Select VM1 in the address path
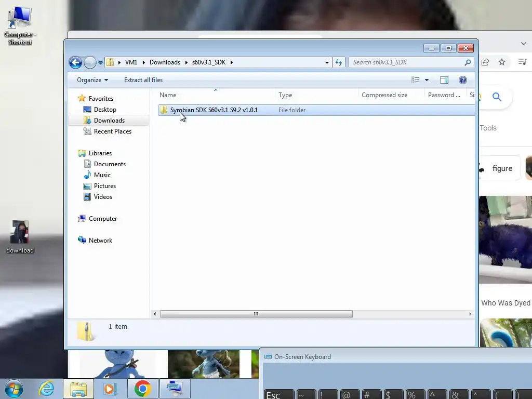532x399 pixels. coord(131,62)
